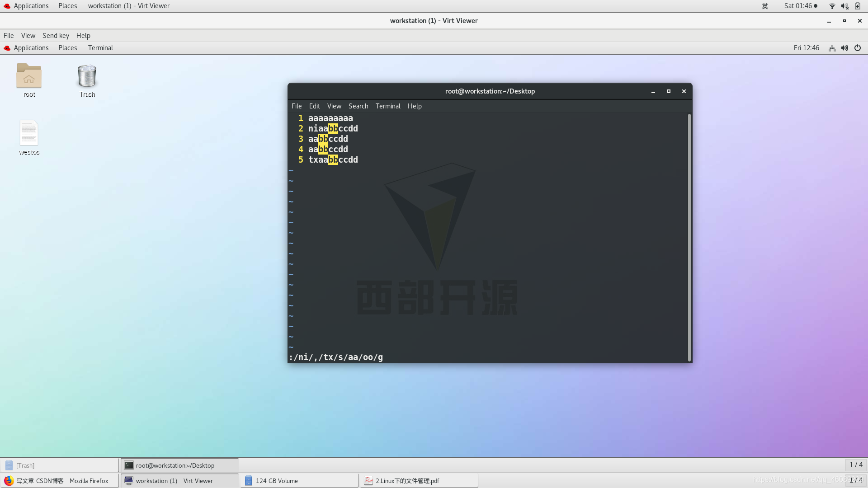Expand the Places menu in top bar

coord(67,5)
